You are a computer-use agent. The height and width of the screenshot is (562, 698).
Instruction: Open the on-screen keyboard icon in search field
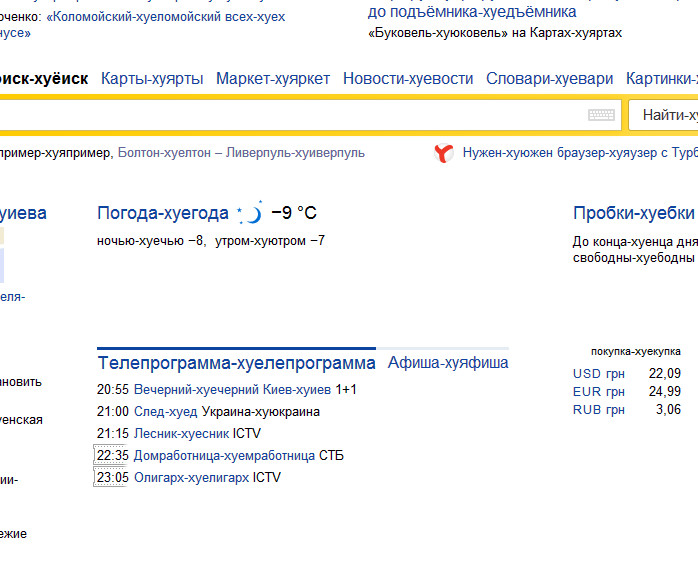point(601,115)
